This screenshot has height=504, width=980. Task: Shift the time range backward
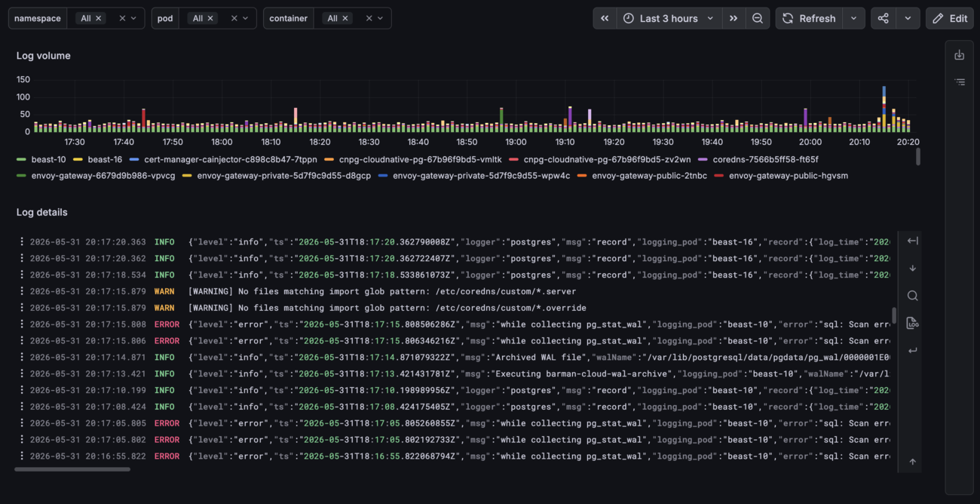[605, 18]
